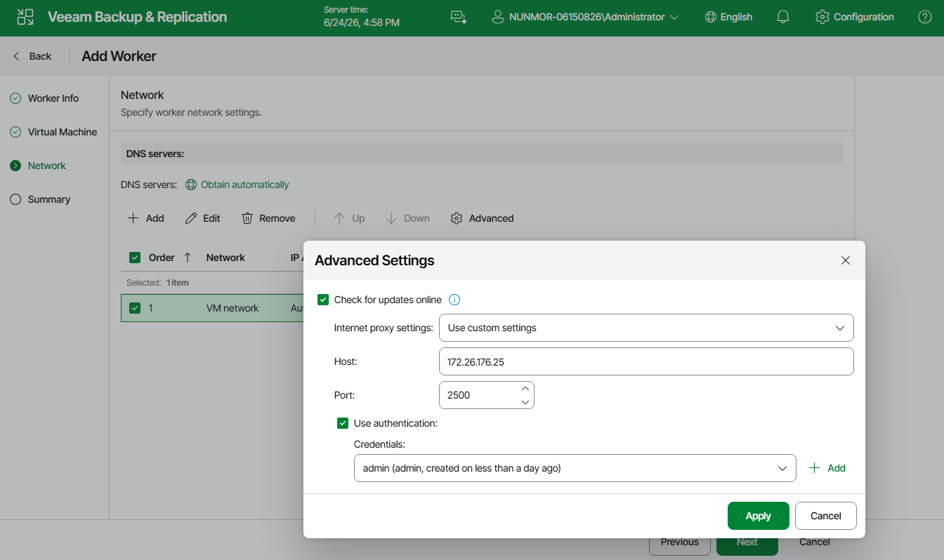Open the Internet proxy settings dropdown
The width and height of the screenshot is (944, 560).
(646, 328)
